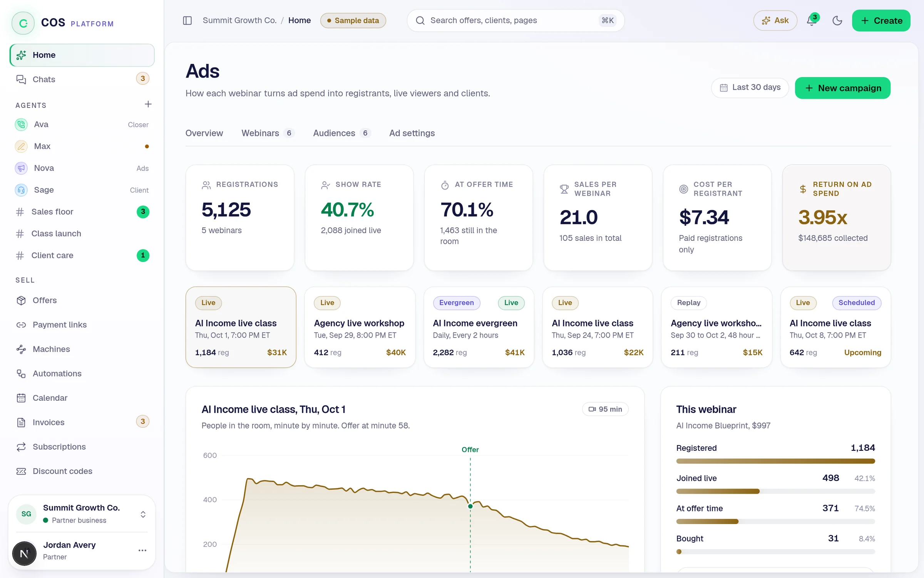Go to Payment links page

pos(82,325)
